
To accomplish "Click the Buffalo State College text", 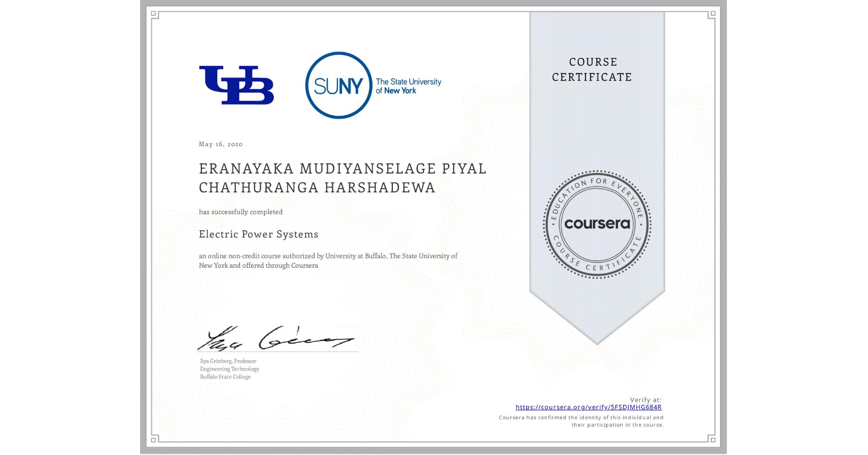I will point(224,377).
